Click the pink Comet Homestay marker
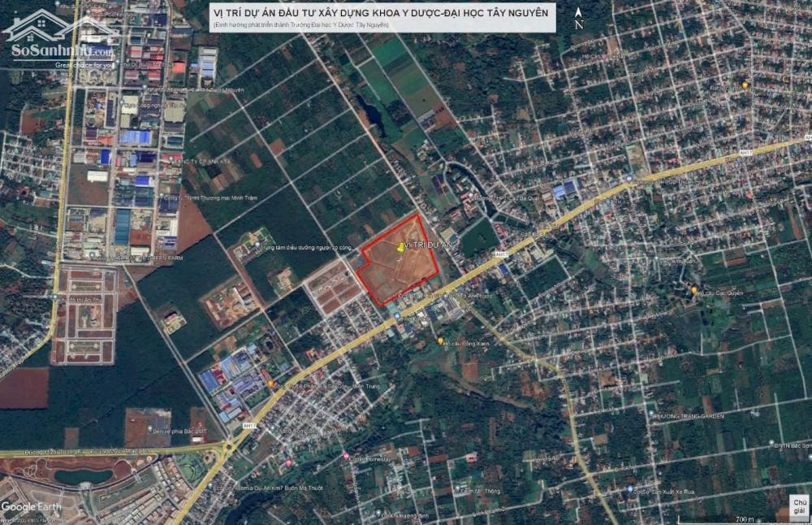This screenshot has width=812, height=525. [x=347, y=458]
